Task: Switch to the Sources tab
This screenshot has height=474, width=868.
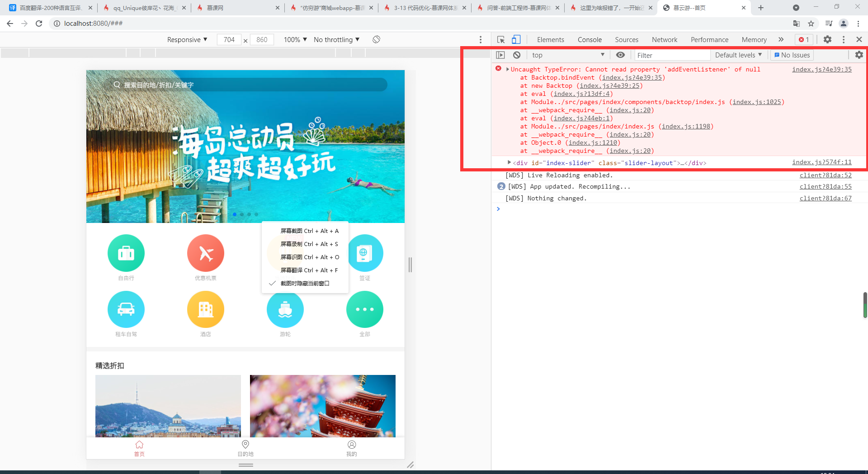Action: (x=627, y=40)
